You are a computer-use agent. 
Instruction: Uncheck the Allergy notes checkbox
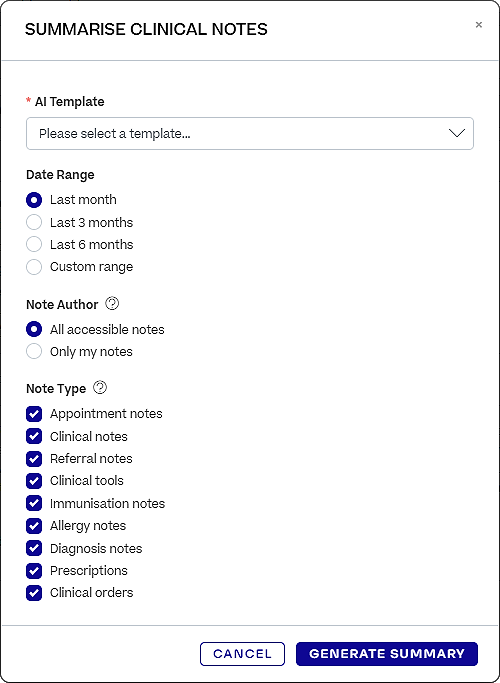[34, 526]
